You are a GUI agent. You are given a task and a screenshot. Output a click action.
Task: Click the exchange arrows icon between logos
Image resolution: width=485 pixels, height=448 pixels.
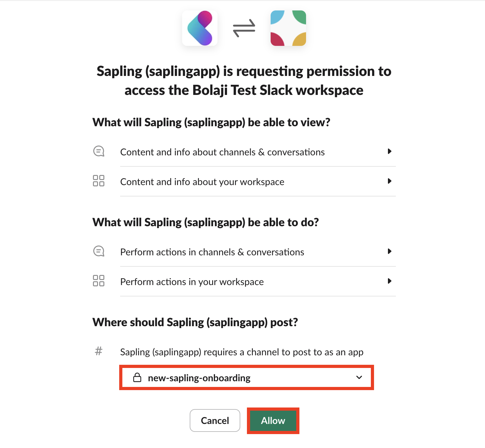tap(244, 28)
